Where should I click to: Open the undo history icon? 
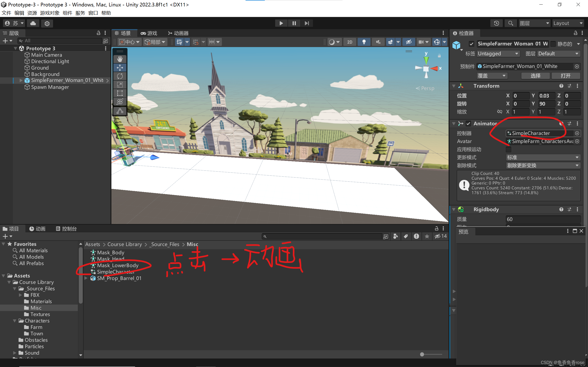click(x=496, y=23)
